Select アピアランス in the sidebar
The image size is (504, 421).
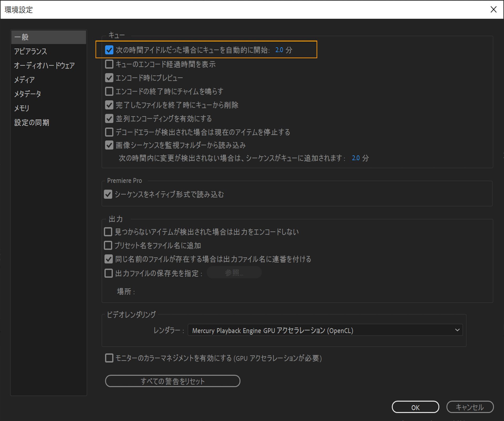(30, 51)
